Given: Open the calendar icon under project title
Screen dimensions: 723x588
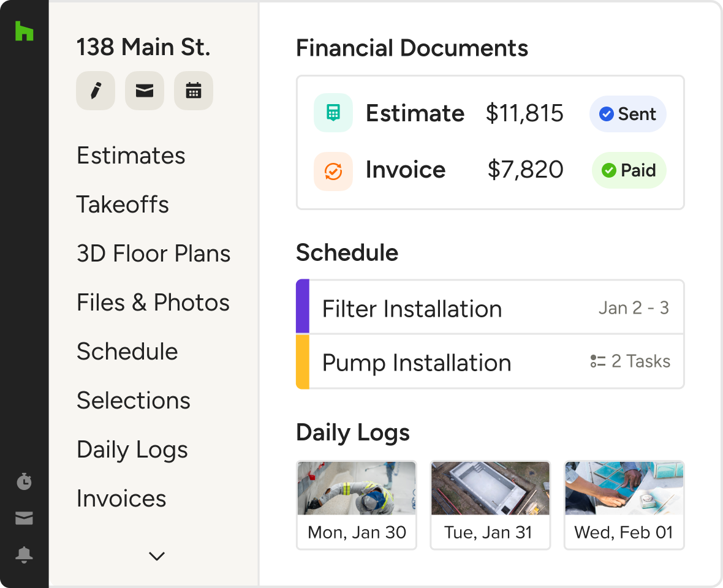Looking at the screenshot, I should tap(193, 91).
